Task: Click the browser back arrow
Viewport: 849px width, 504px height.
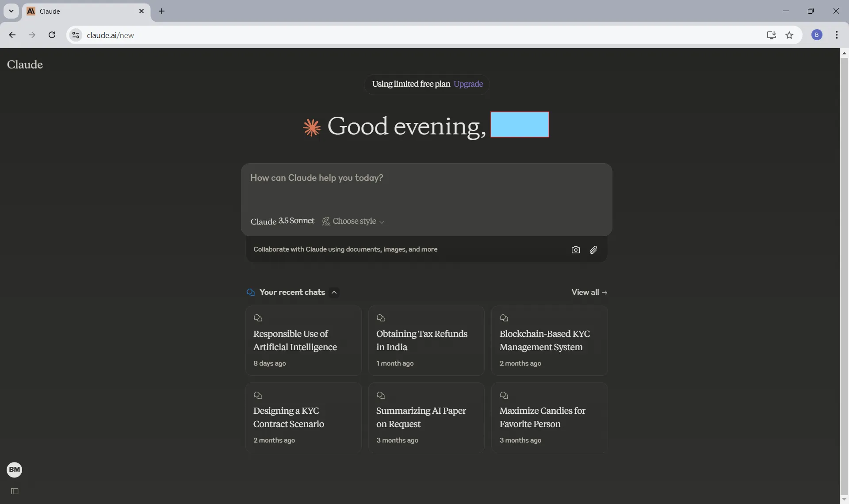Action: tap(12, 35)
